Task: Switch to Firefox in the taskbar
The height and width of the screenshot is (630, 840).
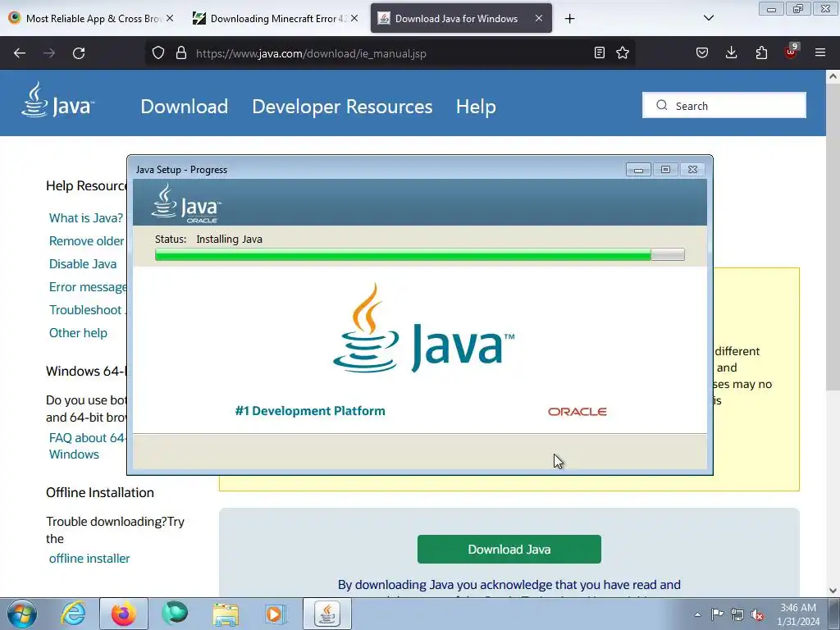Action: pos(124,614)
